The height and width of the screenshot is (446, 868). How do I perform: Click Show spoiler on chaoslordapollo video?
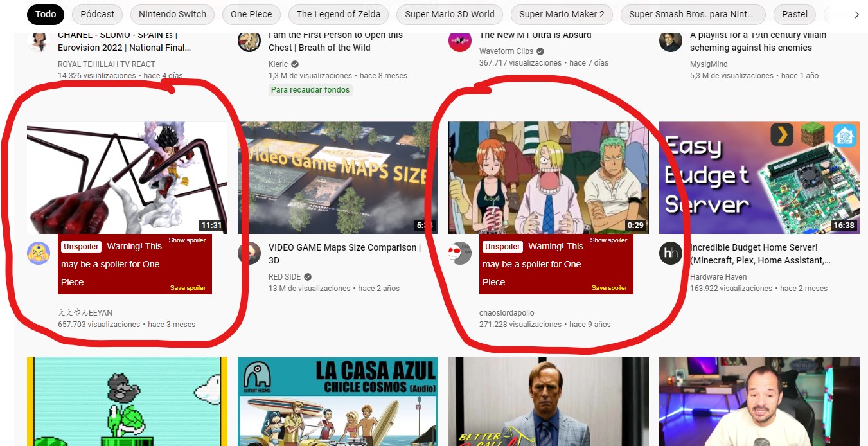click(x=608, y=240)
